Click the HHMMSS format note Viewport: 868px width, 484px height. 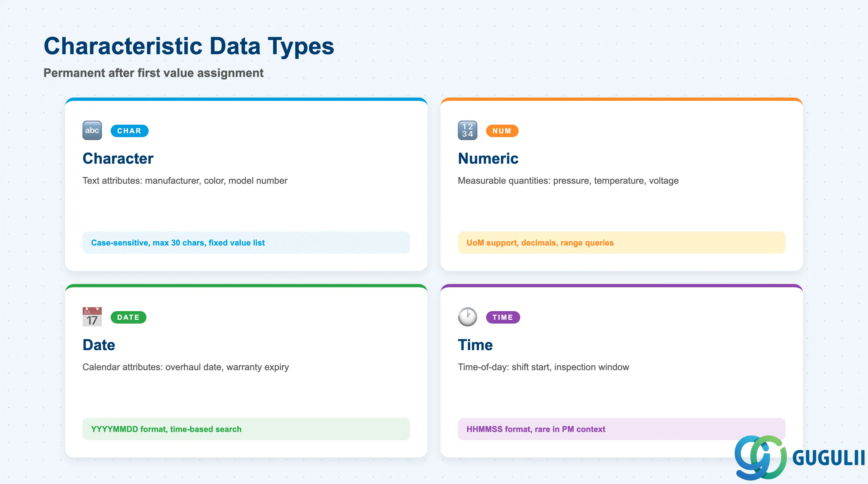(621, 429)
